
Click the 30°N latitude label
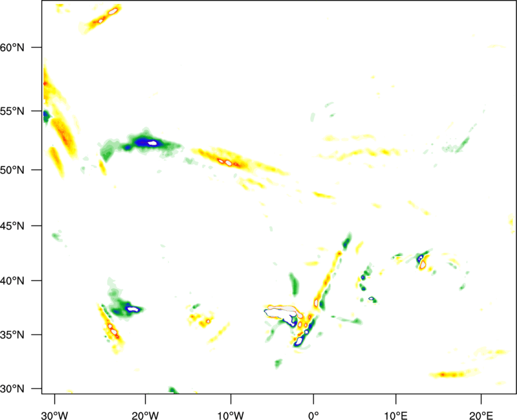coord(12,389)
